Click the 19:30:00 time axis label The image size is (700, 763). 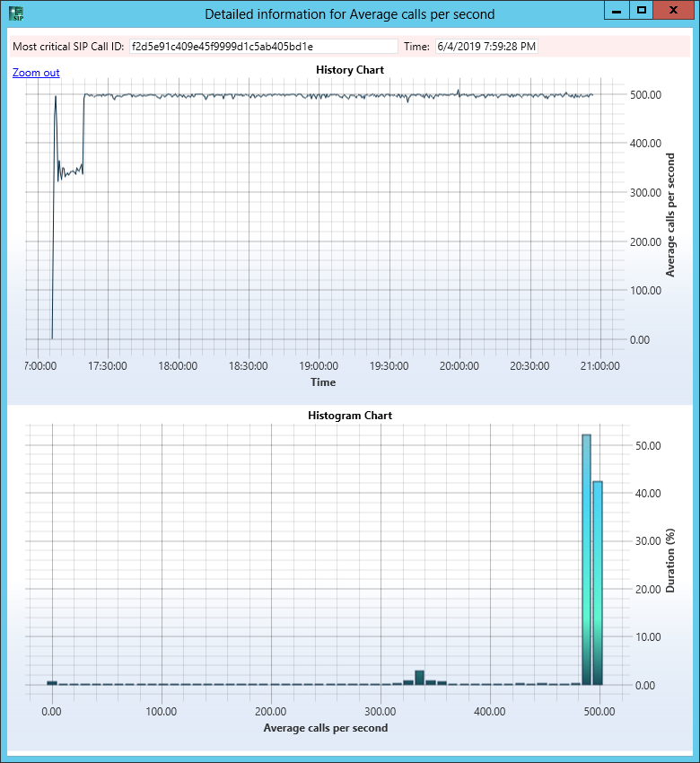coord(389,366)
